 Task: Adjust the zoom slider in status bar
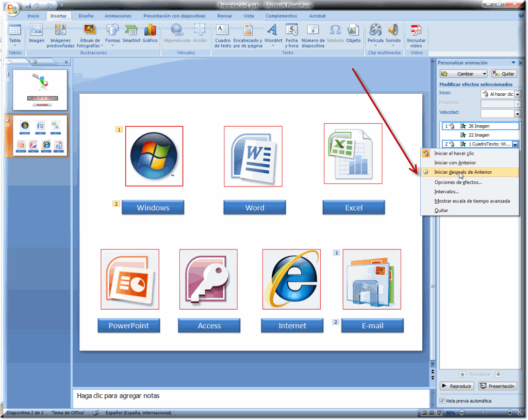(485, 413)
